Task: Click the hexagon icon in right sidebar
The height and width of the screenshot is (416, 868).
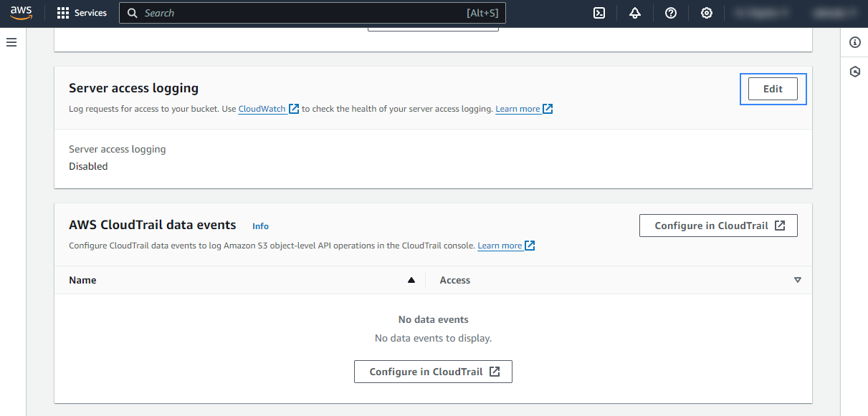Action: point(854,72)
